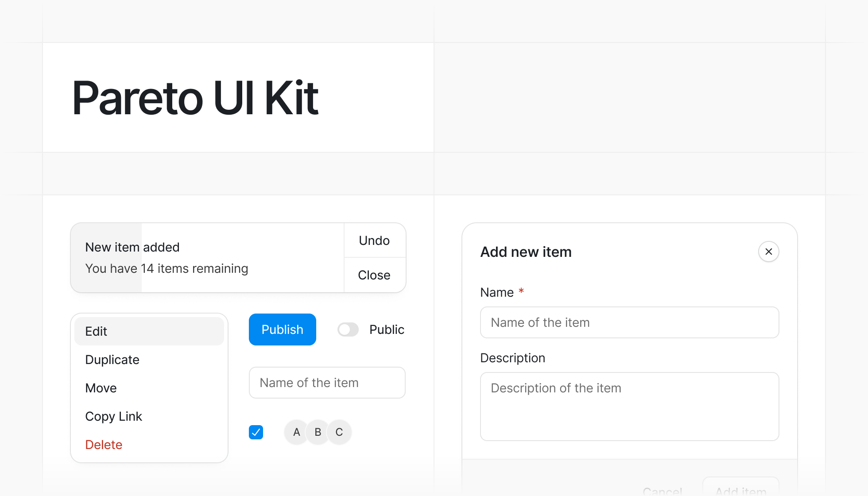The image size is (868, 496).
Task: Click the Name of the item input field
Action: click(327, 383)
